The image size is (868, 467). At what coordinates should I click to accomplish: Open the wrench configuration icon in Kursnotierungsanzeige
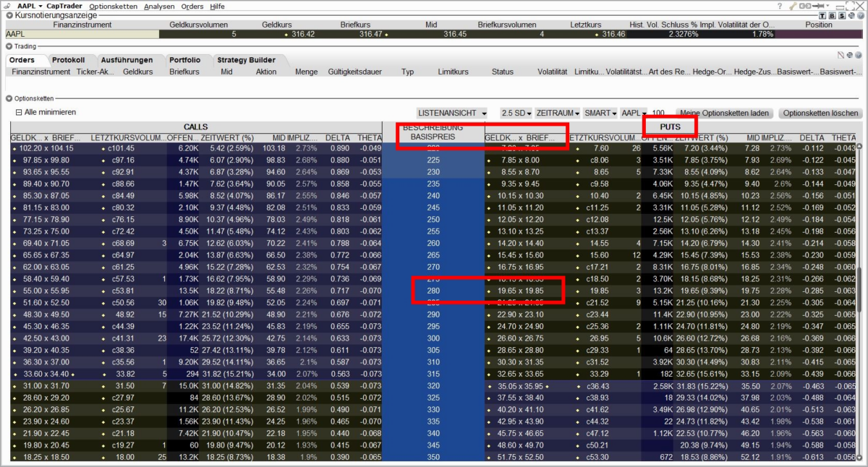(x=851, y=16)
